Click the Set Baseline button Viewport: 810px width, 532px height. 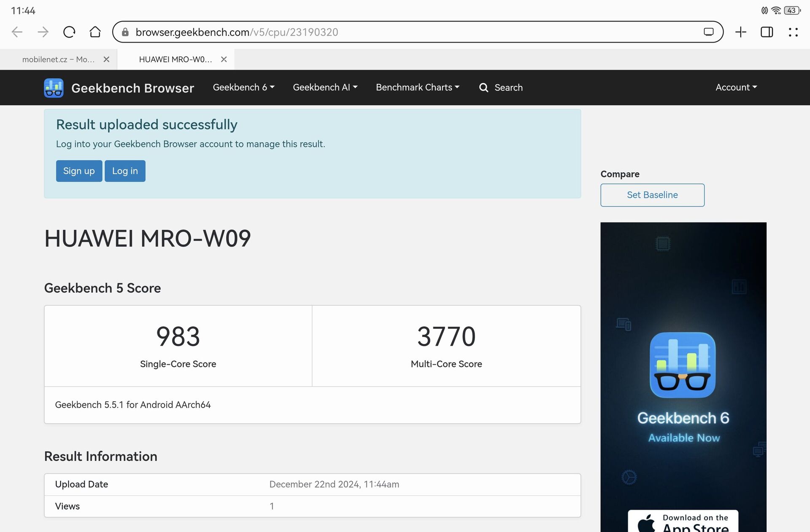653,195
